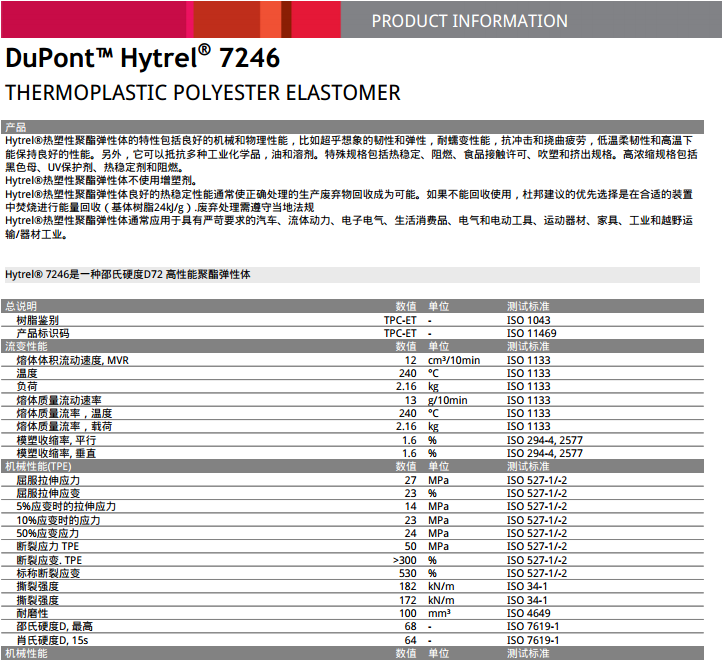722x661 pixels.
Task: Select the 50%应变应力 row label
Action: 48,533
